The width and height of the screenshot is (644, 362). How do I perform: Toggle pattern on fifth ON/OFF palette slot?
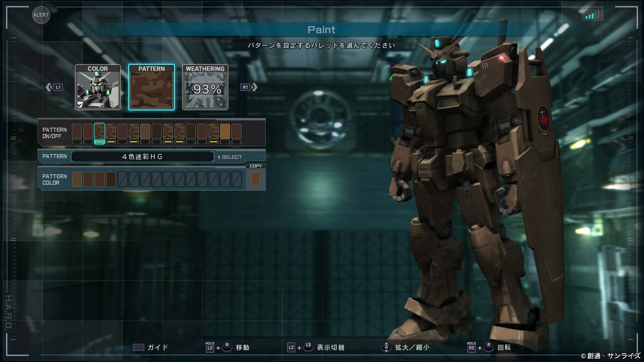[x=122, y=133]
